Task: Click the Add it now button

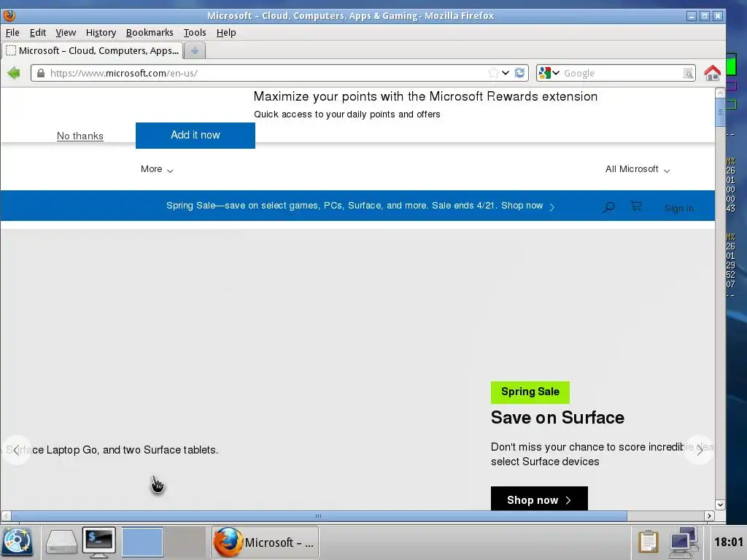Action: point(196,135)
